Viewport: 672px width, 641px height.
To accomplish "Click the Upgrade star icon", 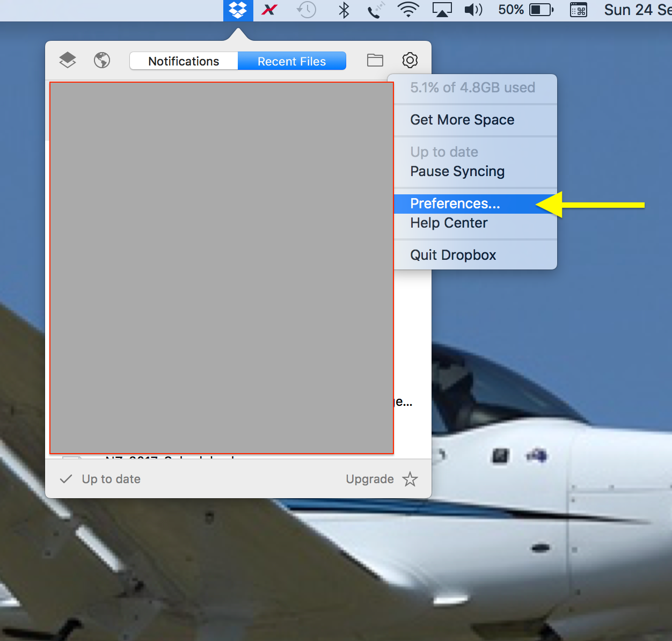I will click(x=410, y=479).
